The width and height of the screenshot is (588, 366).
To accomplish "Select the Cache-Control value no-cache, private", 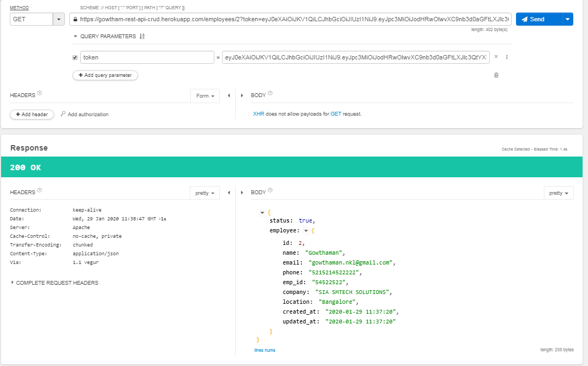I will coord(97,236).
